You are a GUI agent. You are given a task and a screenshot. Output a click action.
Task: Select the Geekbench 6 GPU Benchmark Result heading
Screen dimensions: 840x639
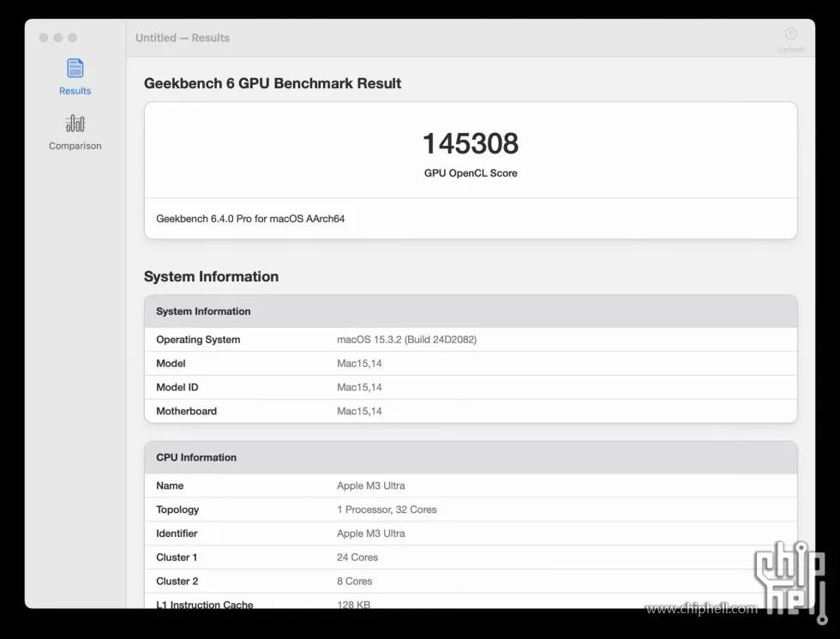coord(273,84)
